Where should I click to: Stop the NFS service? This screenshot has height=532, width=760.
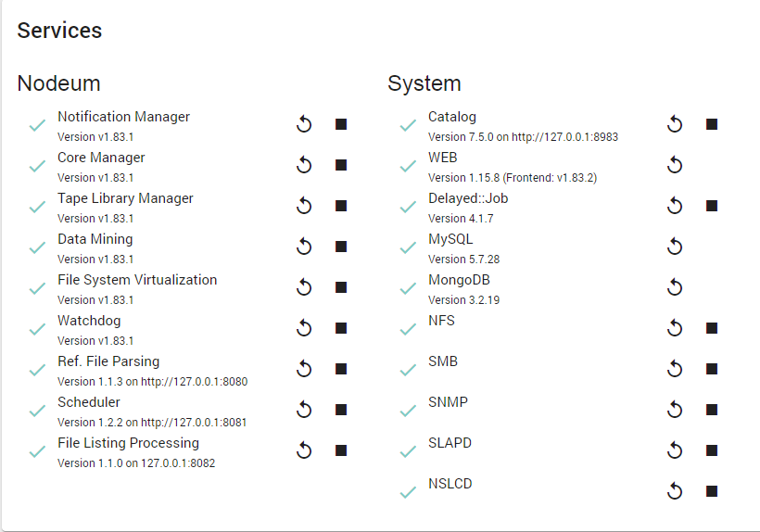pos(712,328)
